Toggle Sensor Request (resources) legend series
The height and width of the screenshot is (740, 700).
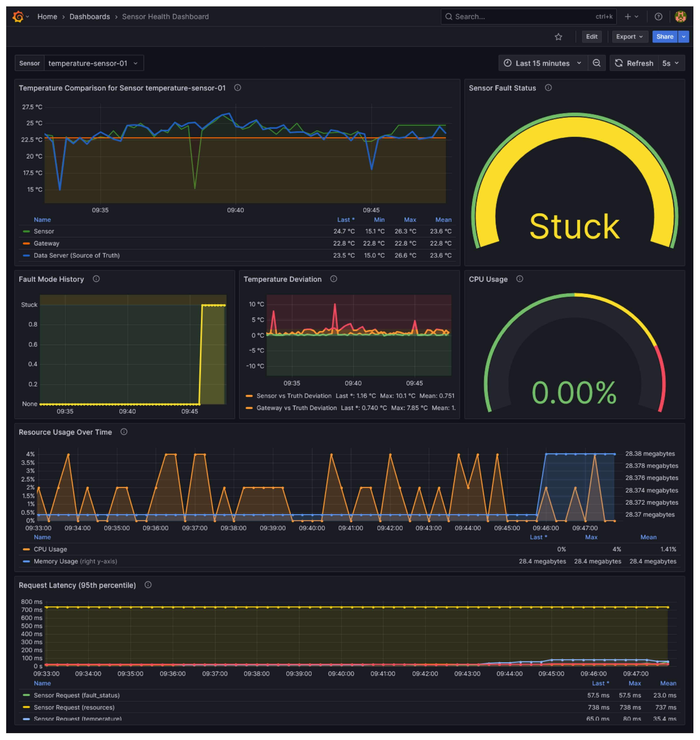[x=74, y=707]
